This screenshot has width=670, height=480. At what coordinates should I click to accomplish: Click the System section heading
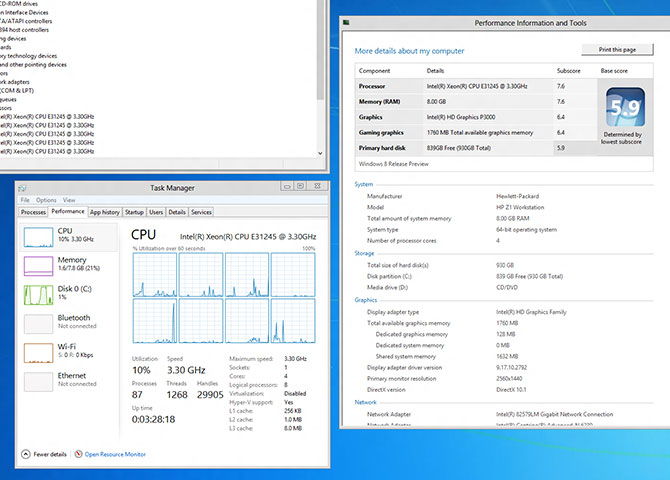tap(364, 184)
